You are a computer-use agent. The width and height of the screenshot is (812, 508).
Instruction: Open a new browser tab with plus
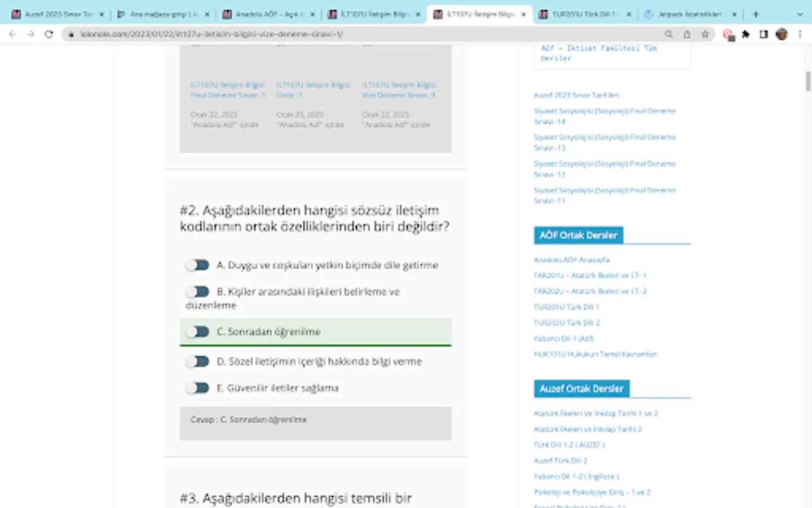click(756, 14)
